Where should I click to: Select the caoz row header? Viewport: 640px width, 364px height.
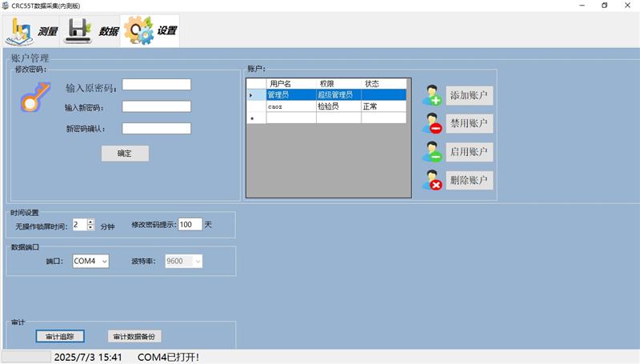pos(256,106)
